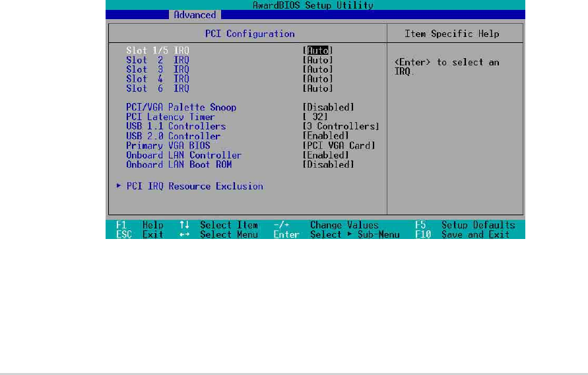588x375 pixels.
Task: Select the Advanced menu tab
Action: point(195,15)
